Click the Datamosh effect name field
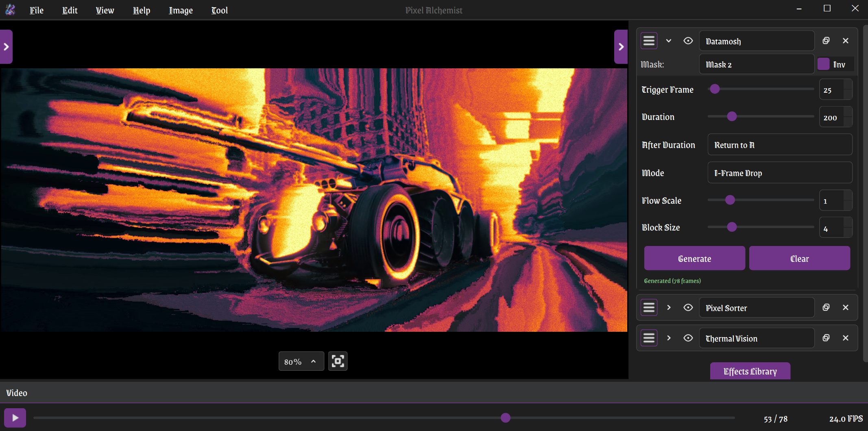This screenshot has height=431, width=868. tap(757, 41)
